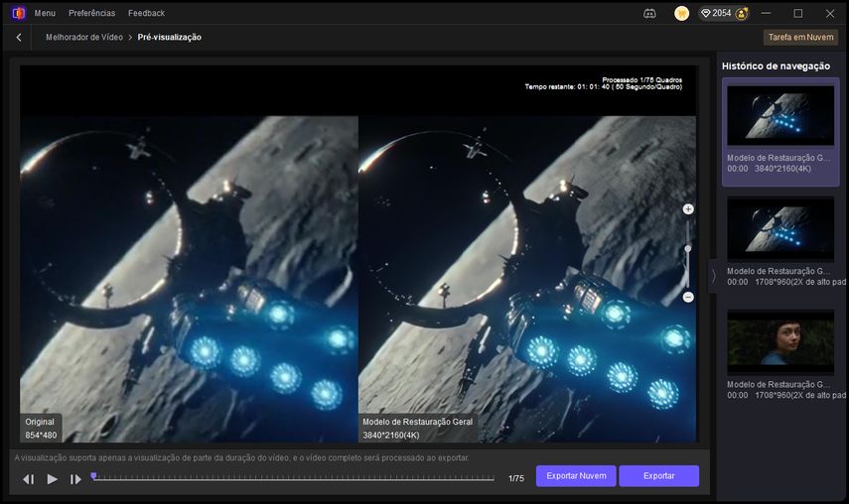Step to previous frame
Viewport: 849px width, 504px height.
coord(29,479)
